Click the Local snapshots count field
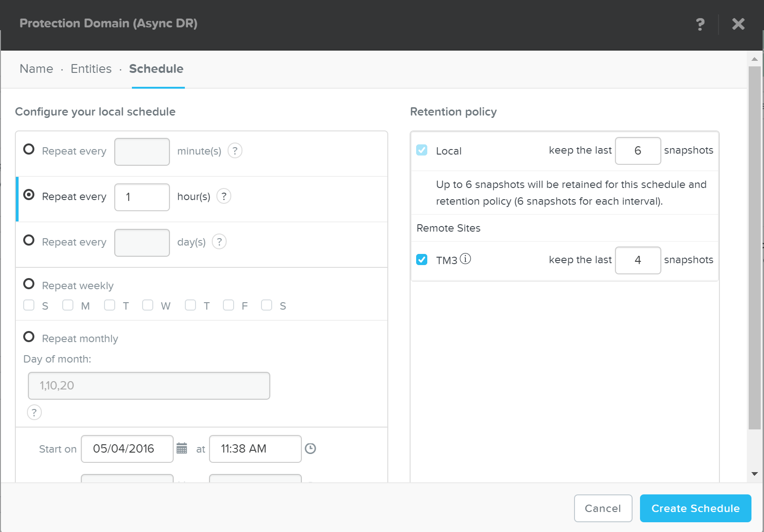Image resolution: width=764 pixels, height=532 pixels. [638, 151]
